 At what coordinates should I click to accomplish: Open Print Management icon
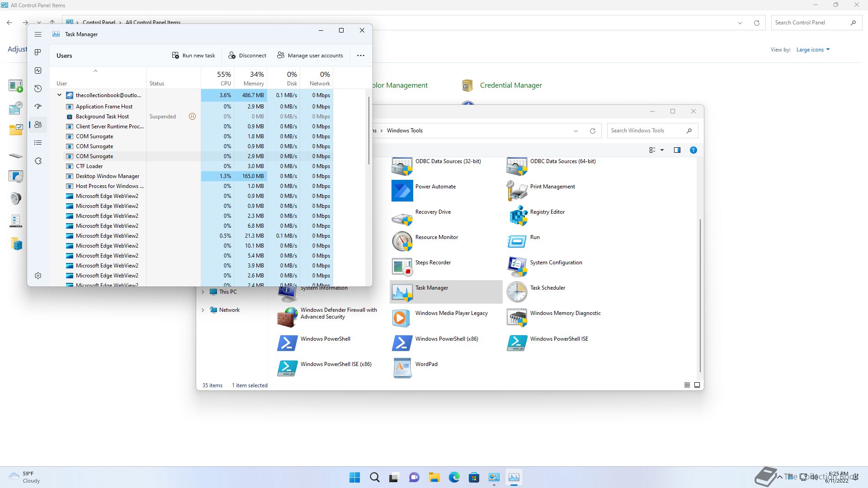tap(517, 191)
